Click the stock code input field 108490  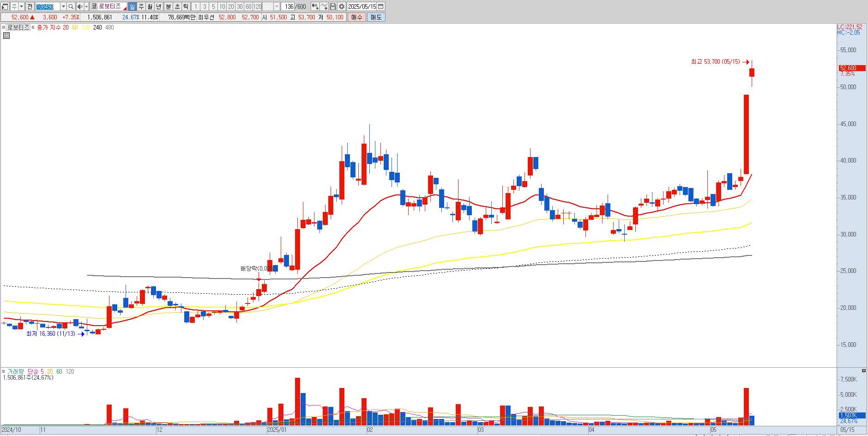coord(48,6)
